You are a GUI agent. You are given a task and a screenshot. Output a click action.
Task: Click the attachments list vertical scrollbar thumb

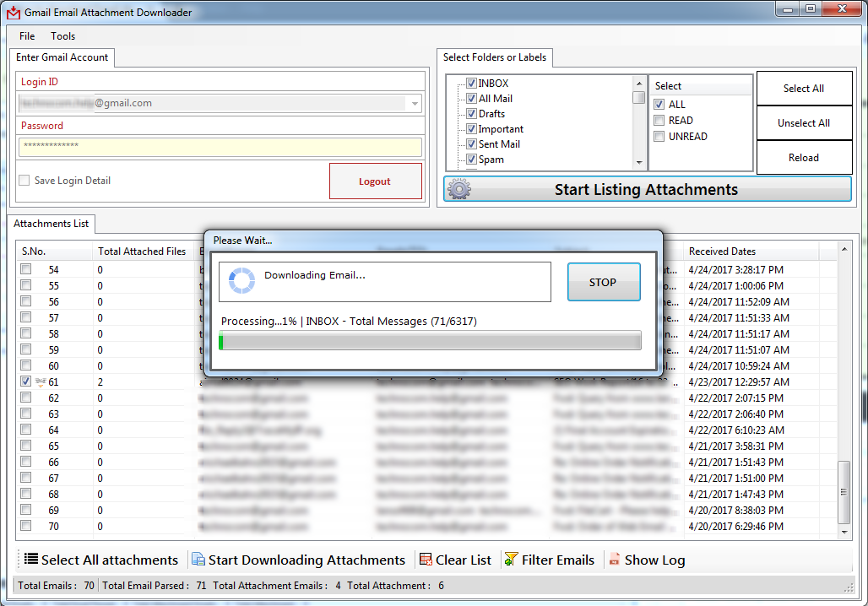(844, 492)
